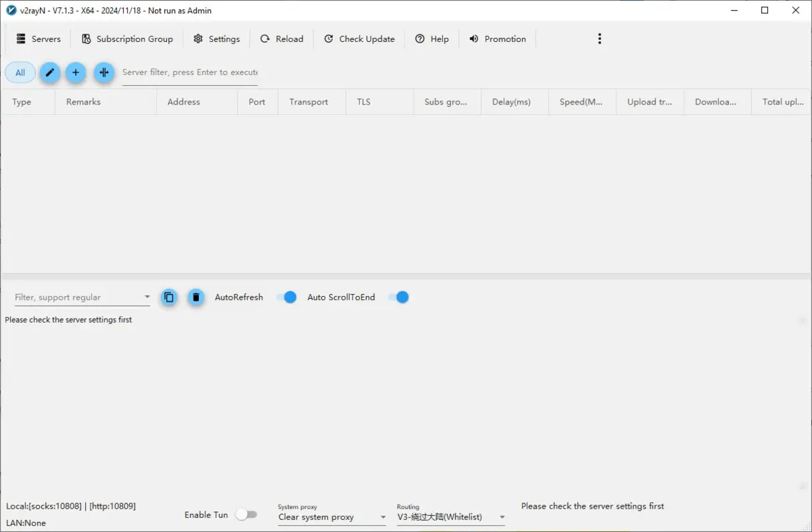Open the overflow three-dot menu

(x=599, y=39)
